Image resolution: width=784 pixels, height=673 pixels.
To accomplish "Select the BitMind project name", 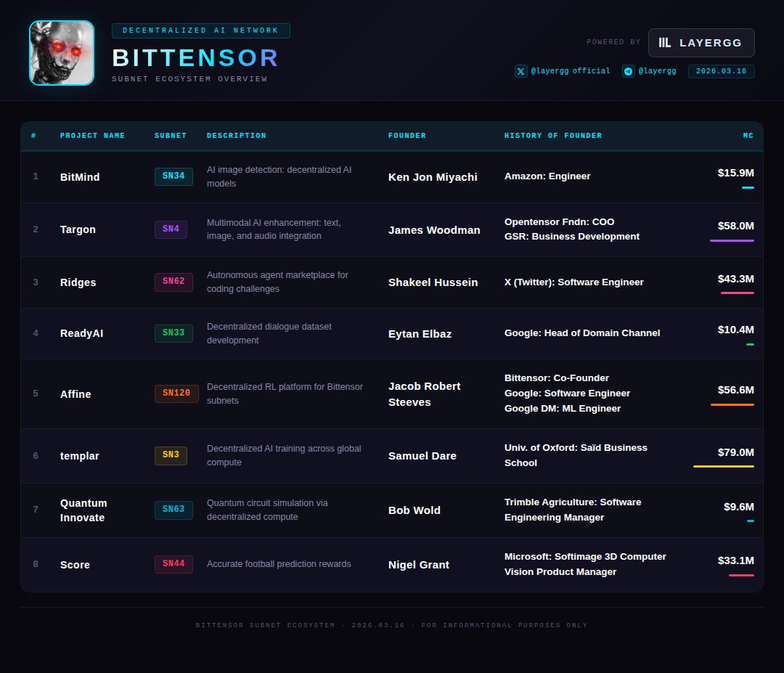I will (80, 177).
